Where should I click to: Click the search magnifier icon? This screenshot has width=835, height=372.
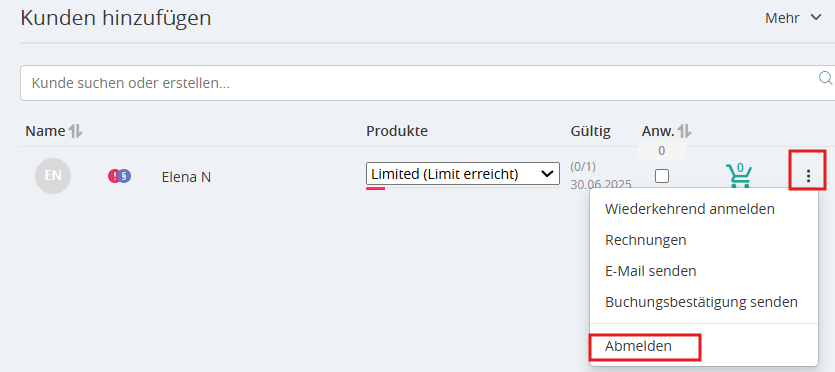[825, 78]
